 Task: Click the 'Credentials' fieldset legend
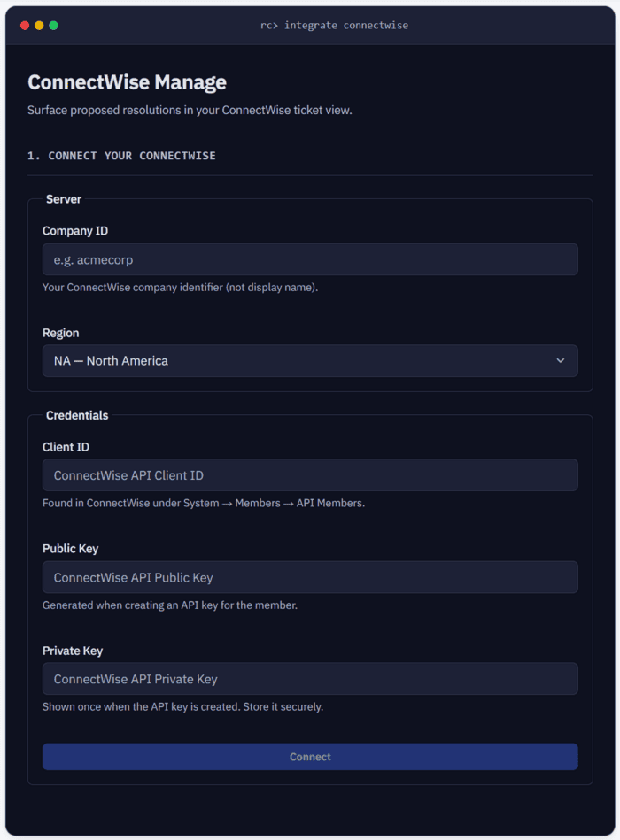[x=77, y=416]
